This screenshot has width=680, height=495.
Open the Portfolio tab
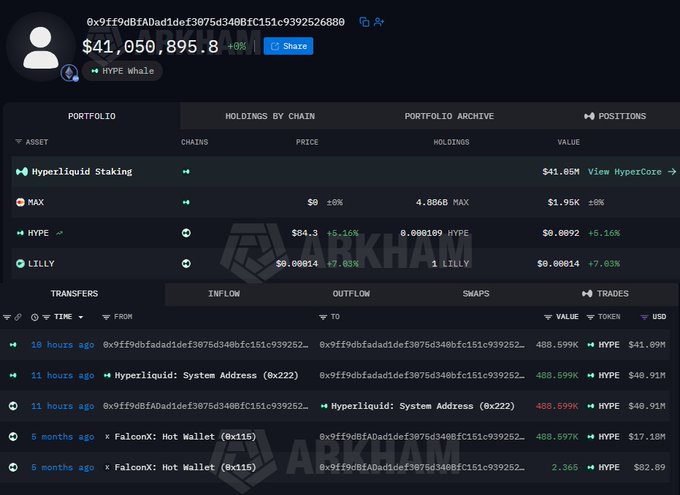[92, 116]
